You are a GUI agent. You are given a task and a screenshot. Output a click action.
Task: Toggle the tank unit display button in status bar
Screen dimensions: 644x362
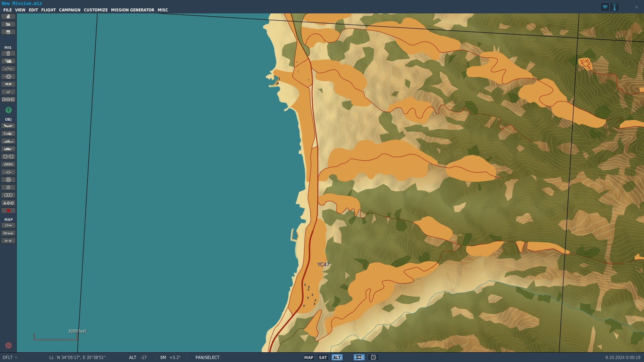pos(359,357)
